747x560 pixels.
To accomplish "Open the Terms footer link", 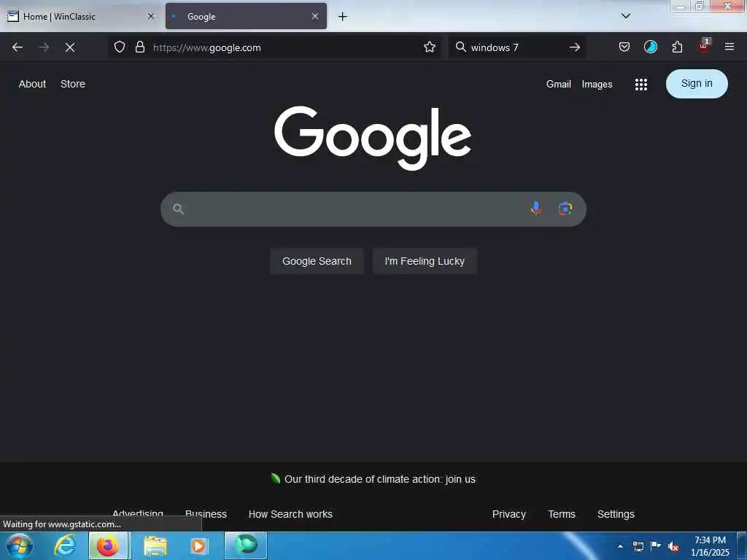I will point(562,514).
